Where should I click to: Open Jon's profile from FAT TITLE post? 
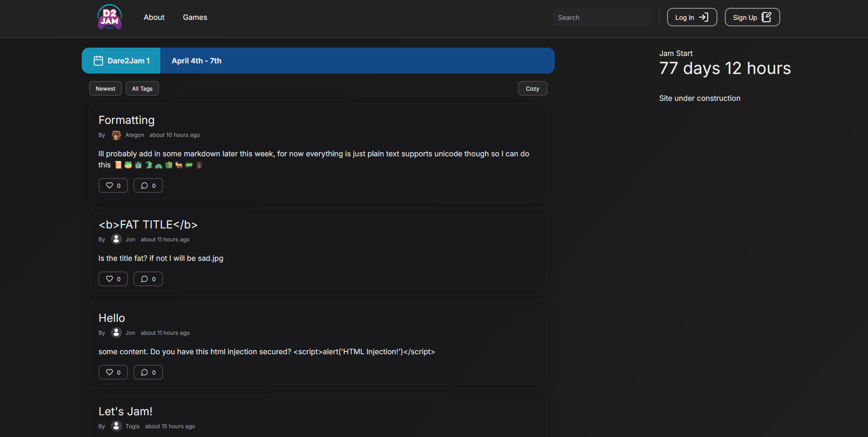pos(130,240)
